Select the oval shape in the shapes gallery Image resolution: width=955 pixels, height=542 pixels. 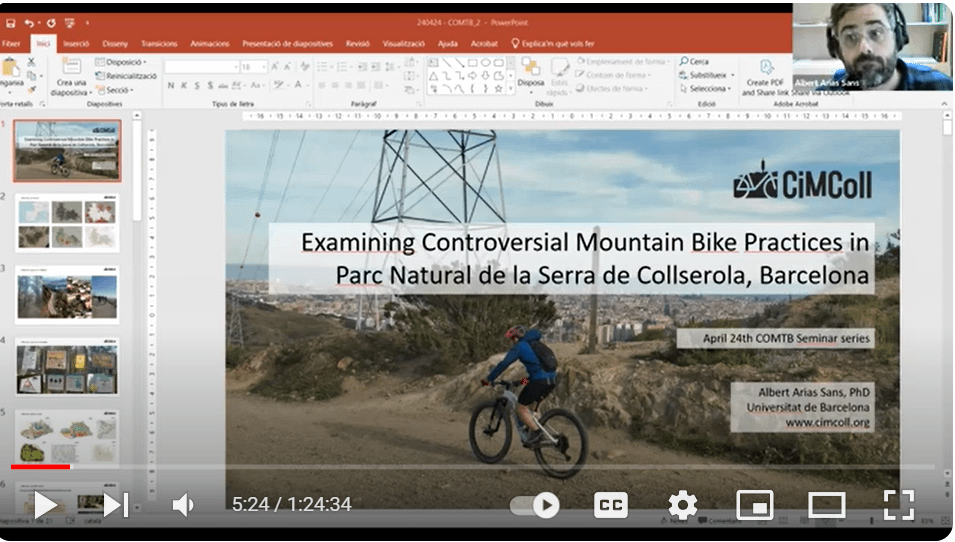pyautogui.click(x=485, y=63)
